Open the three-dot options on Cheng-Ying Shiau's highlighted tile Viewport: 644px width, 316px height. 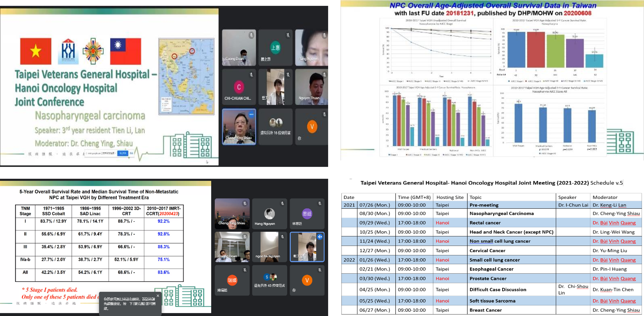(x=251, y=114)
